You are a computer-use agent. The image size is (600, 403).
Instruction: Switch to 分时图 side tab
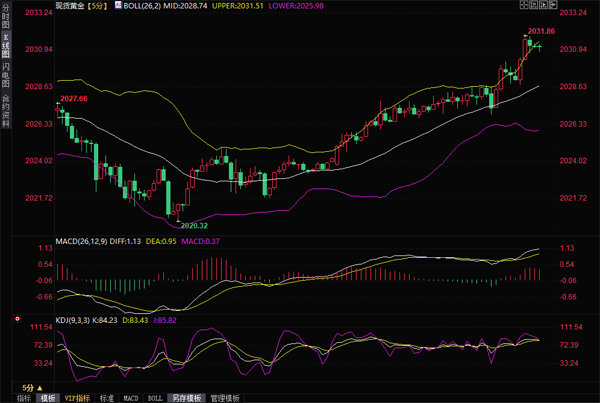(x=5, y=16)
